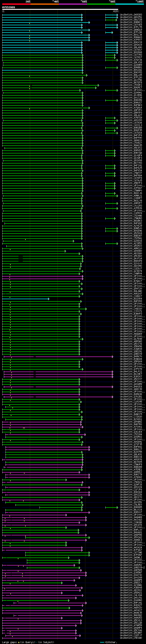The width and height of the screenshot is (146, 644).
Task: Click hit label UniRef100_B7FLD6
Action: (x=131, y=32)
